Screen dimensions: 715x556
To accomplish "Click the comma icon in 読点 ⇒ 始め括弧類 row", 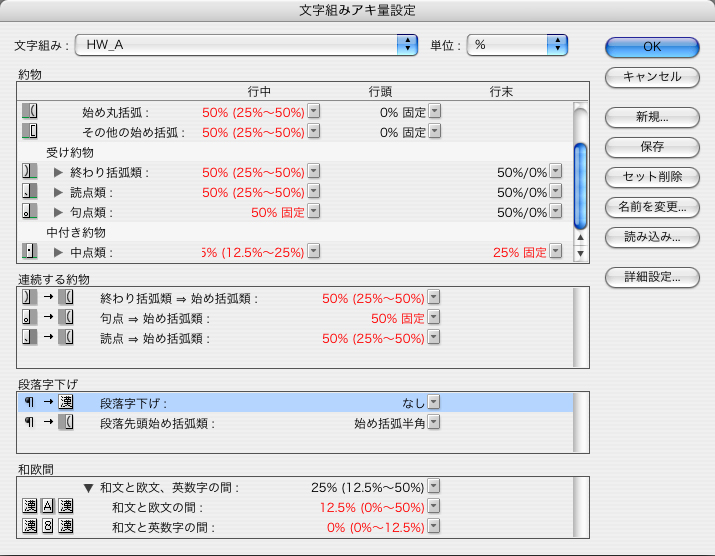I will 30,338.
